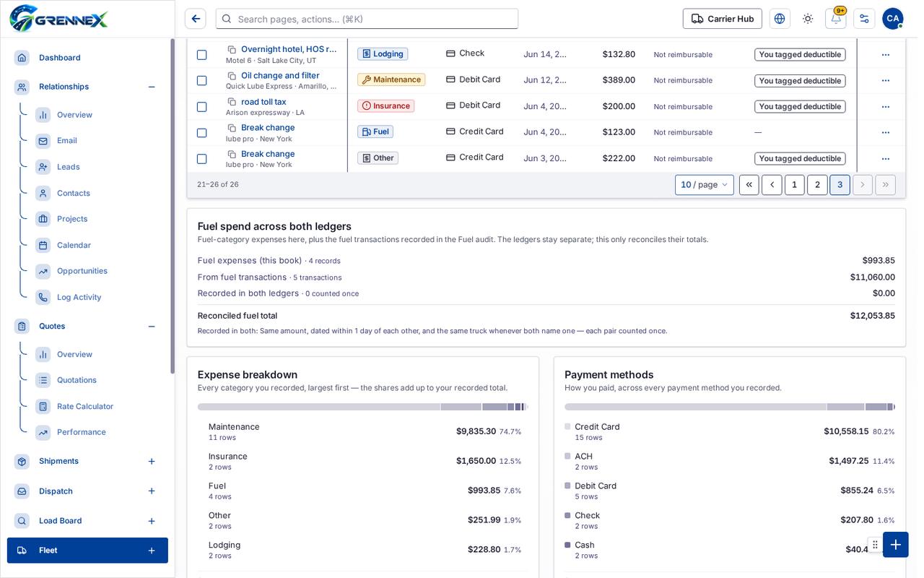Click the Rate Calculator sidebar icon

tap(43, 406)
